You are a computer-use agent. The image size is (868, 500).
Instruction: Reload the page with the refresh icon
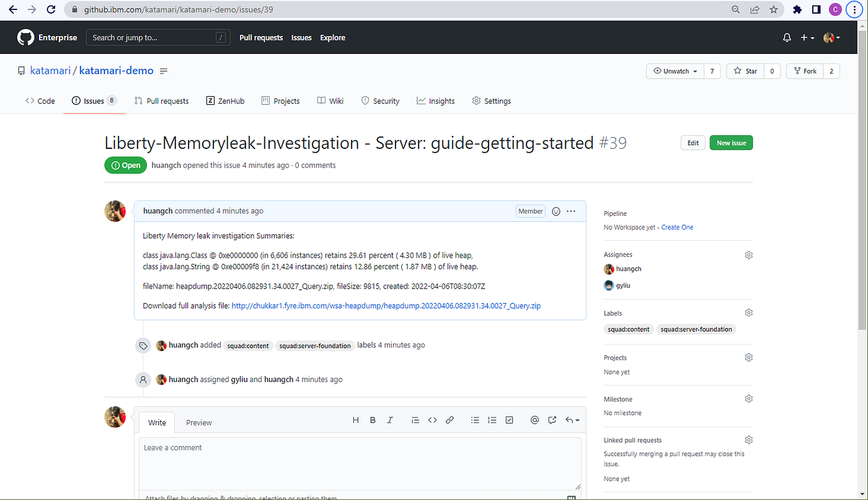51,9
